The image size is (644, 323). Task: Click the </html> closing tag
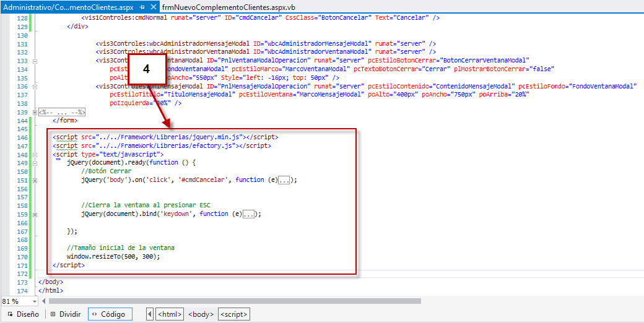pyautogui.click(x=51, y=291)
